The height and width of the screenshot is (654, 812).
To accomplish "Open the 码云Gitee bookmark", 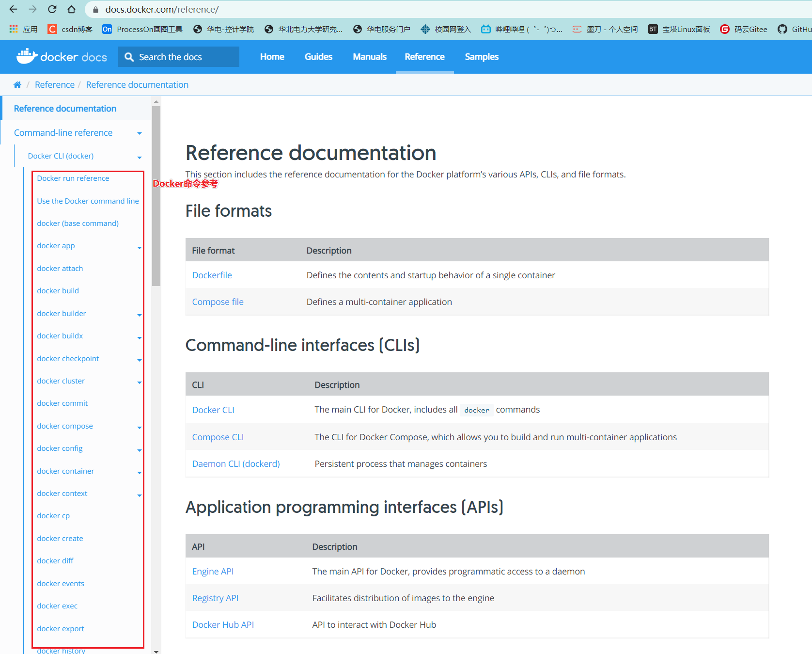I will pyautogui.click(x=744, y=29).
